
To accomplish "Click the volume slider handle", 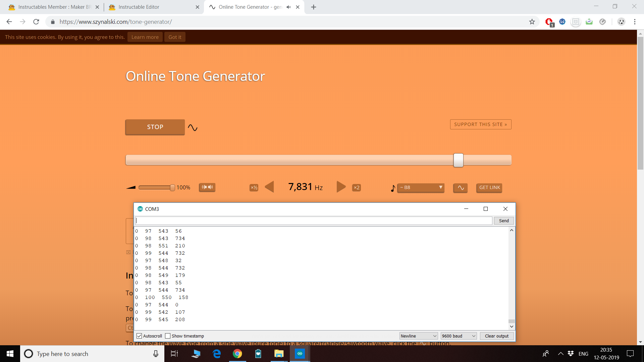I will click(x=172, y=188).
